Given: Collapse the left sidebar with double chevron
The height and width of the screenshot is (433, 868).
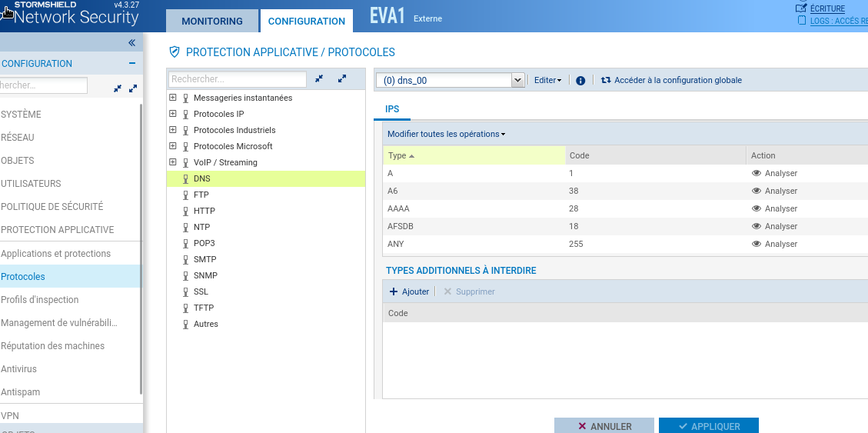Looking at the screenshot, I should click(x=131, y=43).
